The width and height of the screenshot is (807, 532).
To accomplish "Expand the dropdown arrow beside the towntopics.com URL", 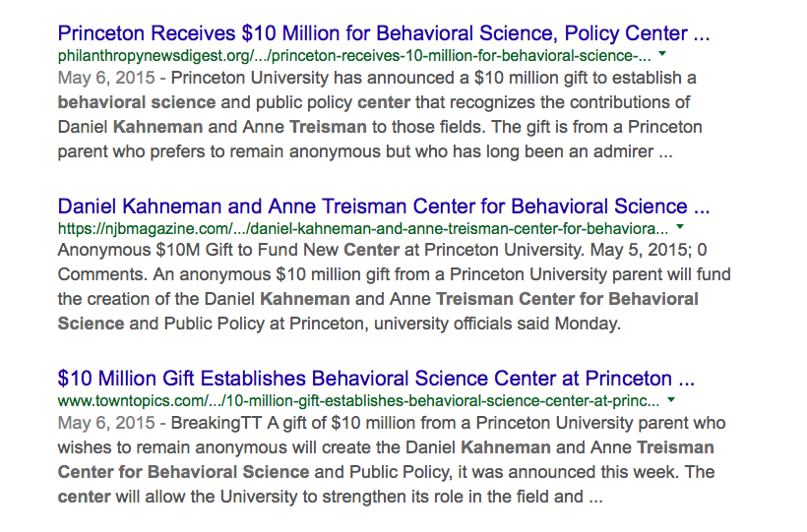I will 671,400.
